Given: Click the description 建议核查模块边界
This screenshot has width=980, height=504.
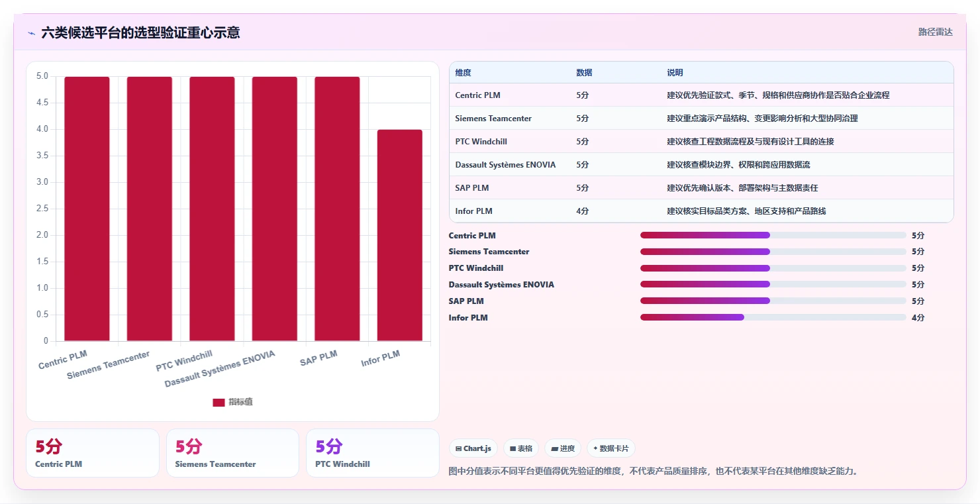Looking at the screenshot, I should [x=738, y=165].
